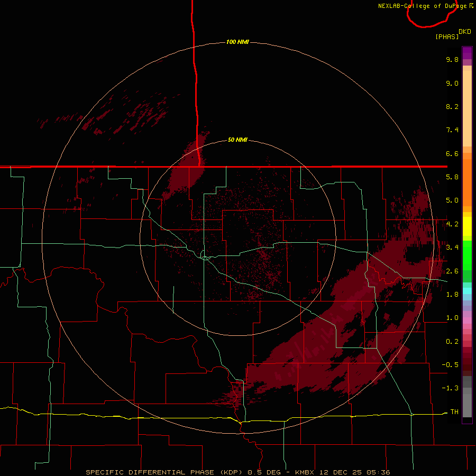Click the 2.6 scale value
The width and height of the screenshot is (476, 476).
[452, 271]
